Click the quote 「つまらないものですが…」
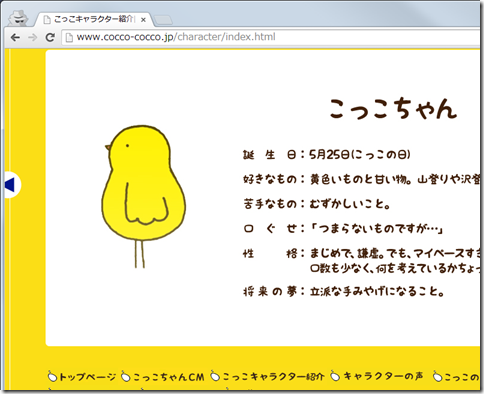 tap(377, 229)
